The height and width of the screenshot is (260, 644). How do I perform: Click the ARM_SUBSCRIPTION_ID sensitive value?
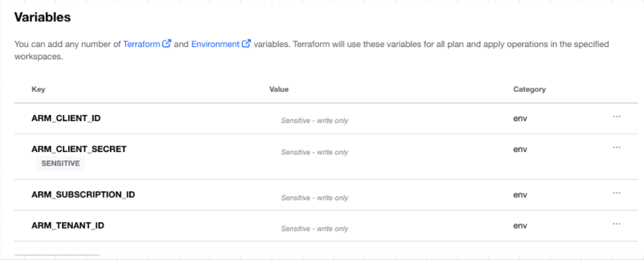pos(314,198)
